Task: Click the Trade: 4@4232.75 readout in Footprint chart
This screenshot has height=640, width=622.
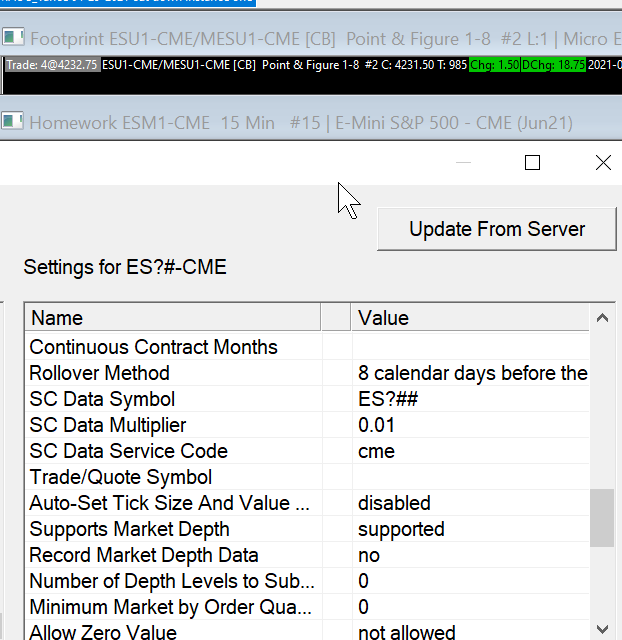Action: point(52,65)
